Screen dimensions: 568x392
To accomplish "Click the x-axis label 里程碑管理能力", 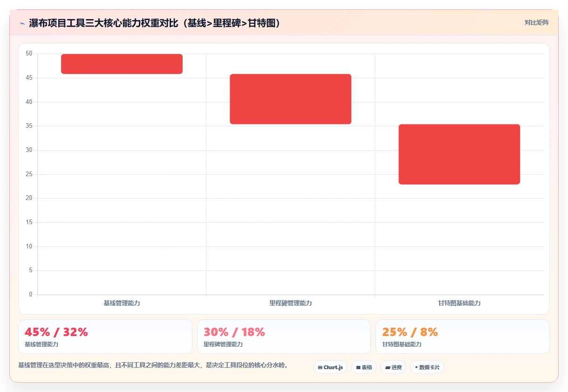I will 290,303.
